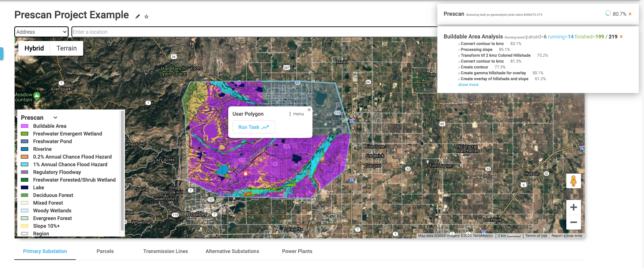Select the Slope 10%+ legend entry

46,226
